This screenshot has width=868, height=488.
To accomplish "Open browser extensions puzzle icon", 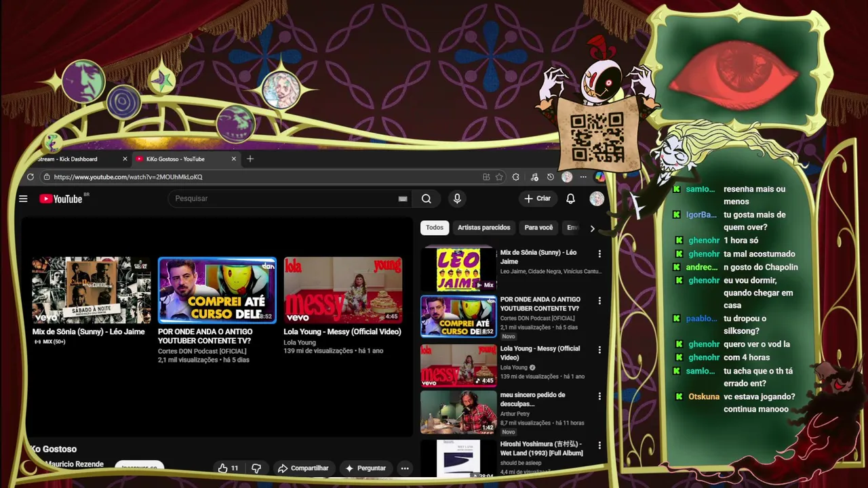I will pyautogui.click(x=516, y=177).
